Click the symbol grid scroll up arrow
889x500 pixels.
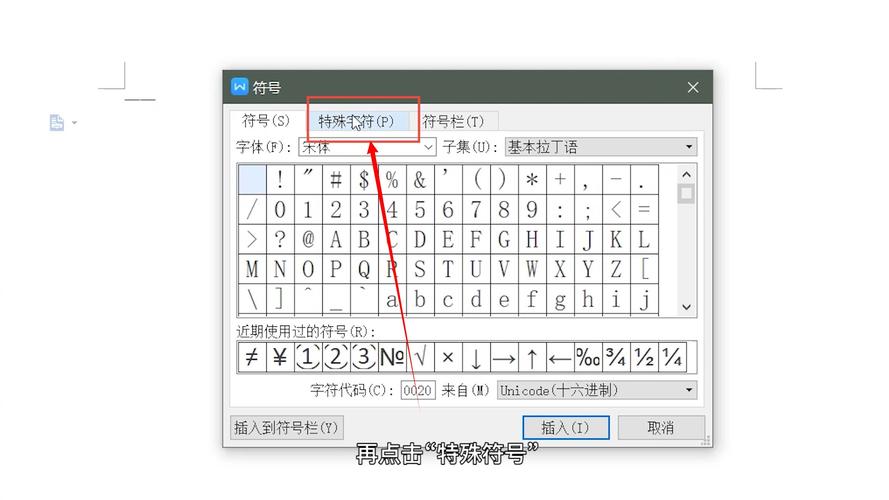pyautogui.click(x=686, y=175)
